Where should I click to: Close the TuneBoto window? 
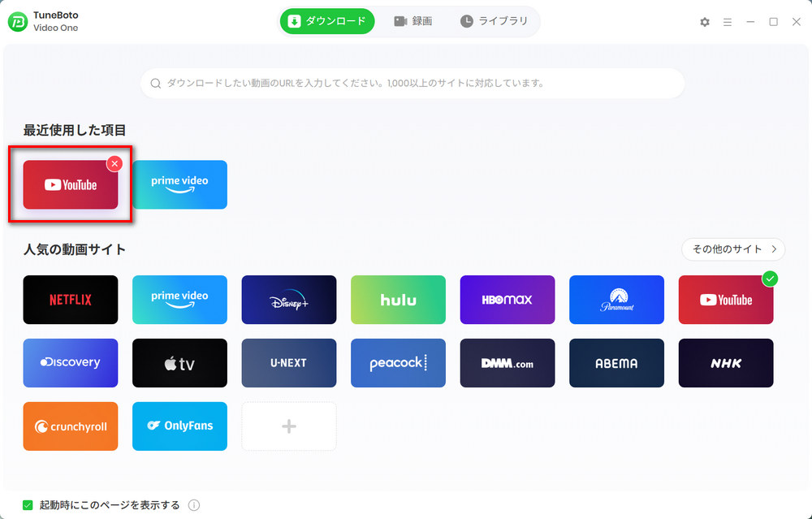pyautogui.click(x=797, y=22)
